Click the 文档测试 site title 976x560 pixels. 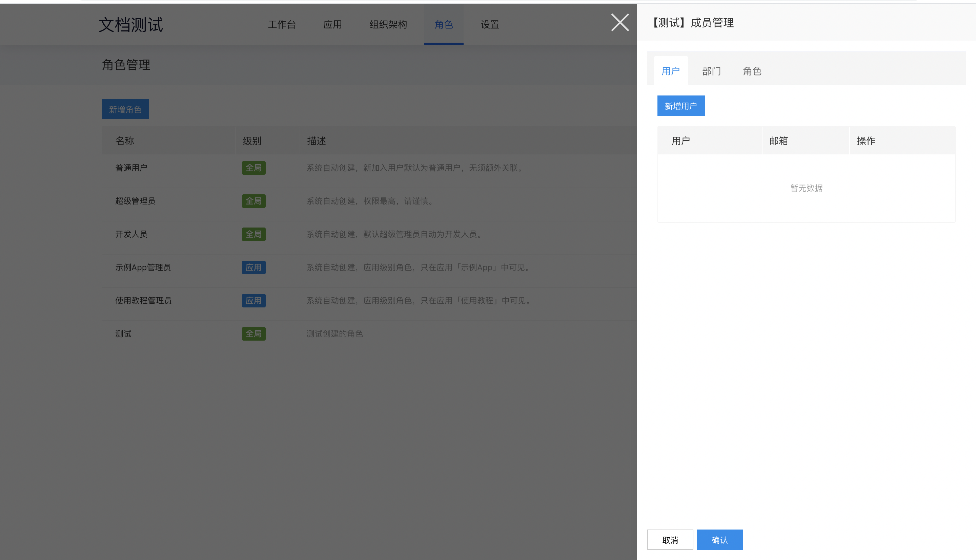(131, 25)
